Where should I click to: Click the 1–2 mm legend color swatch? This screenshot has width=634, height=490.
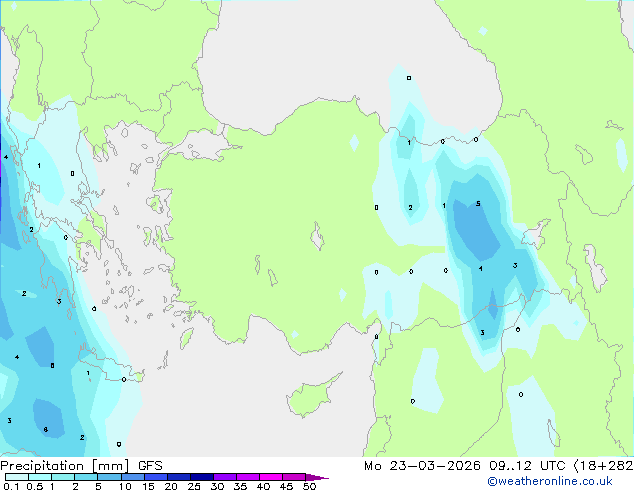[63, 477]
